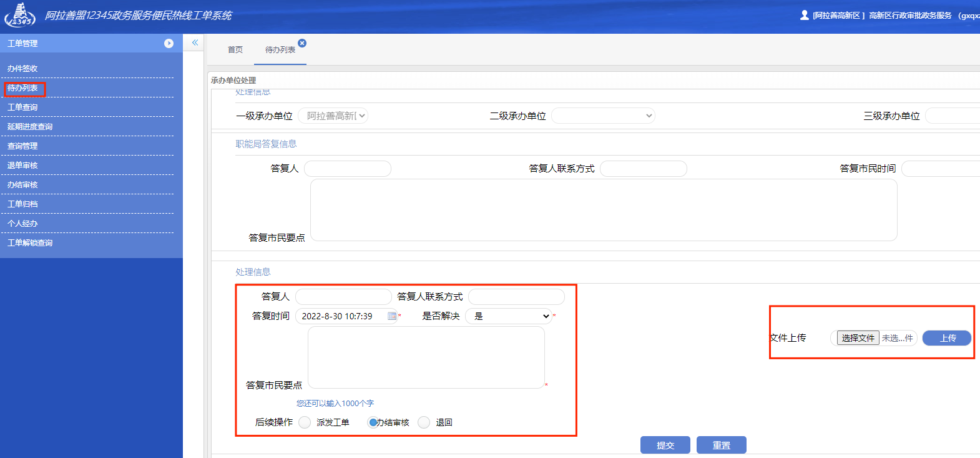Switch to the 首页 tab

(235, 50)
